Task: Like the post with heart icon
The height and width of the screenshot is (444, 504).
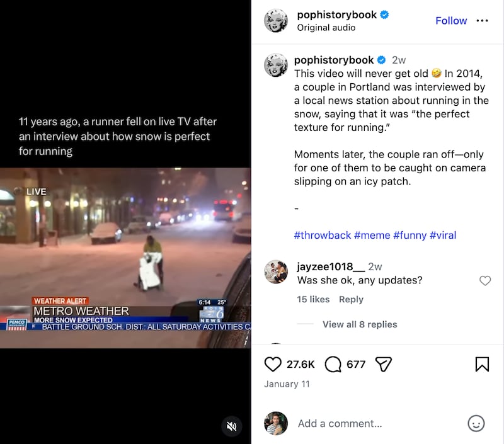Action: pos(273,364)
